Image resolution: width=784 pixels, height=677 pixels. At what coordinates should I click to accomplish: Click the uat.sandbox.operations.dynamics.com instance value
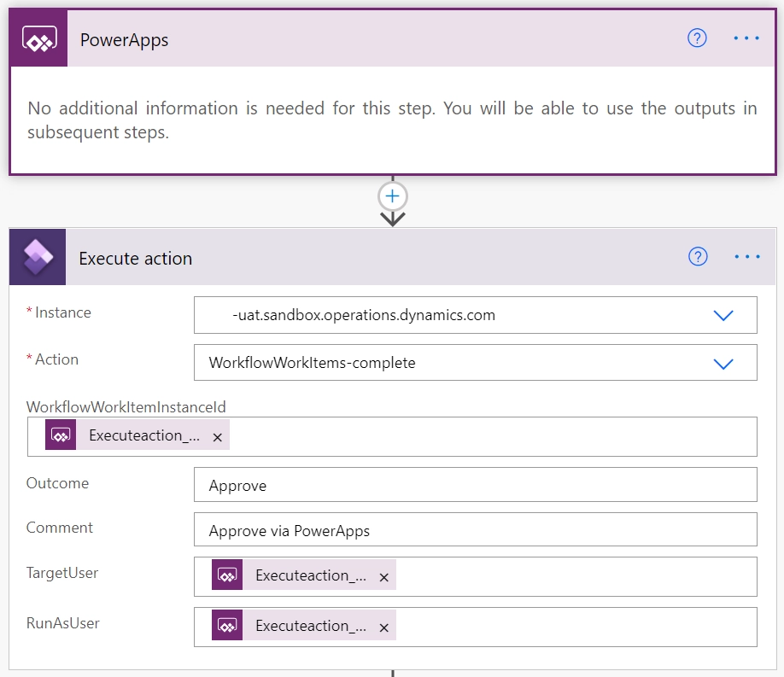364,315
